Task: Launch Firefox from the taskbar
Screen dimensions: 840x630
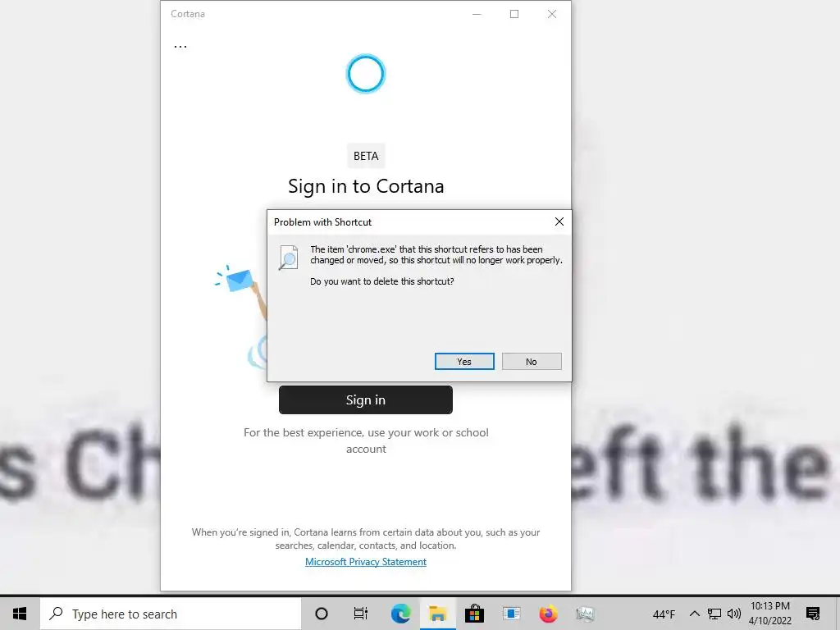Action: (548, 614)
